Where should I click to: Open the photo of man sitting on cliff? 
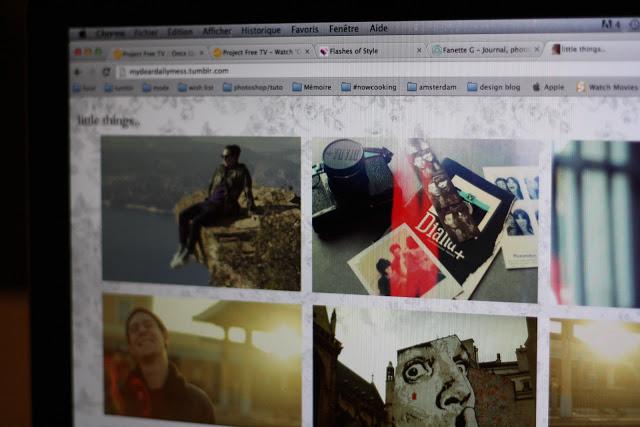coord(200,213)
